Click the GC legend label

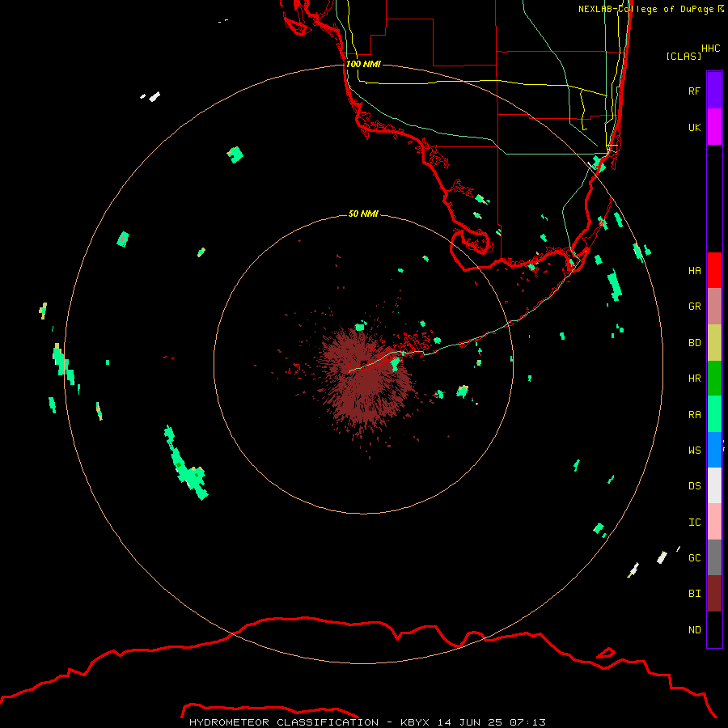point(694,558)
